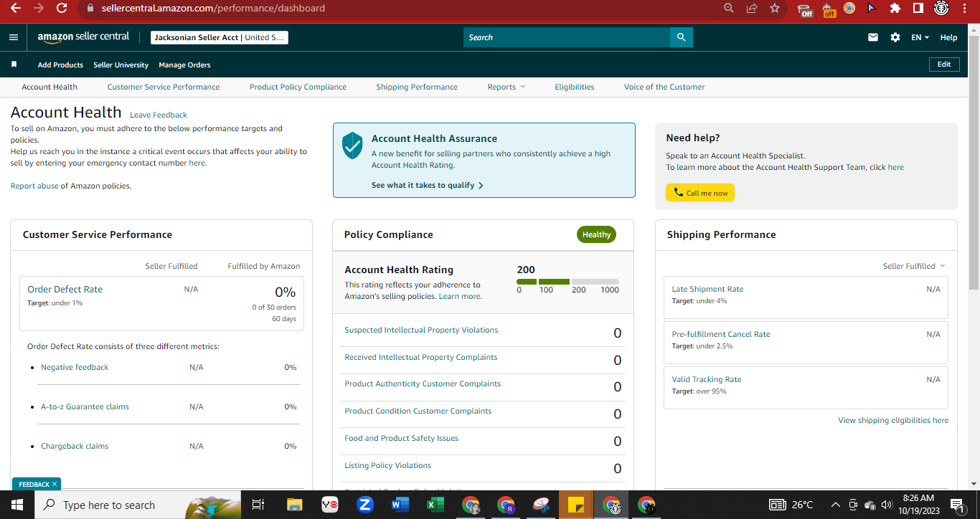Go back with the browser back arrow

(x=15, y=9)
